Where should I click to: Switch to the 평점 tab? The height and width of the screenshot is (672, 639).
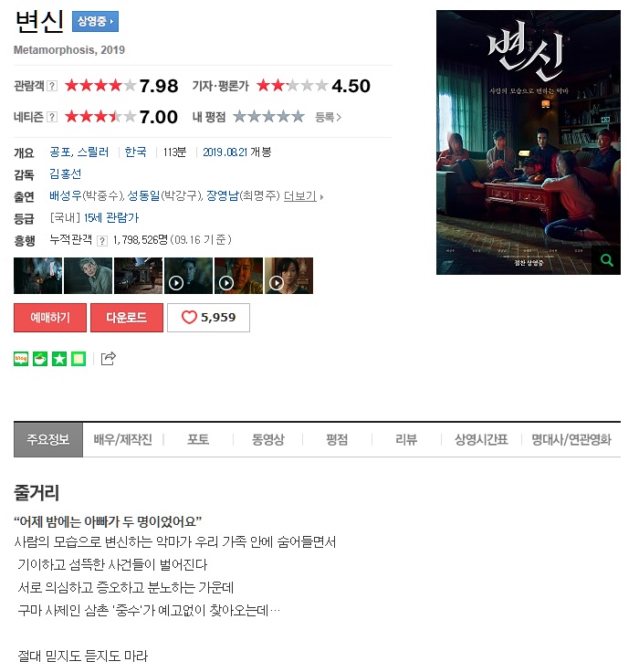point(337,439)
